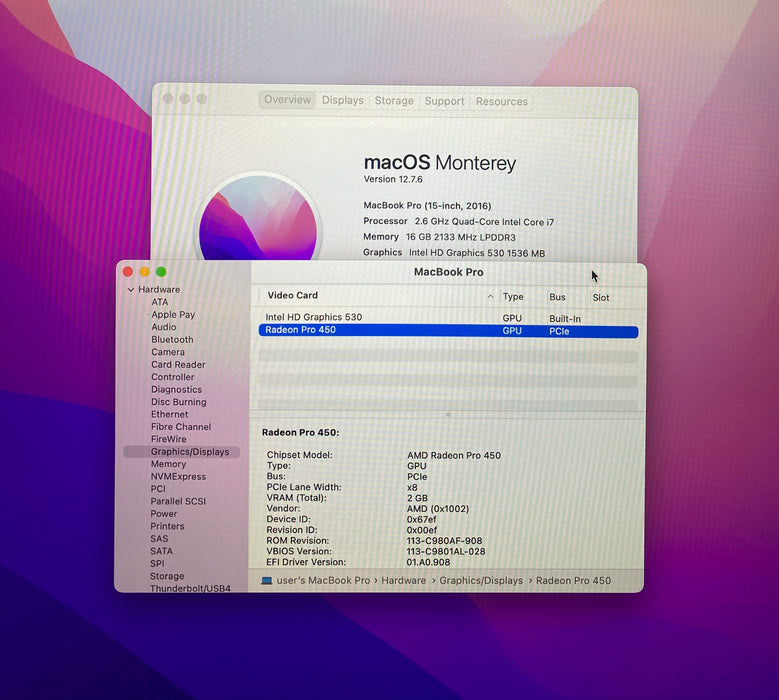This screenshot has width=779, height=700.
Task: Zoom the MacBook Pro window with green button
Action: (x=161, y=272)
